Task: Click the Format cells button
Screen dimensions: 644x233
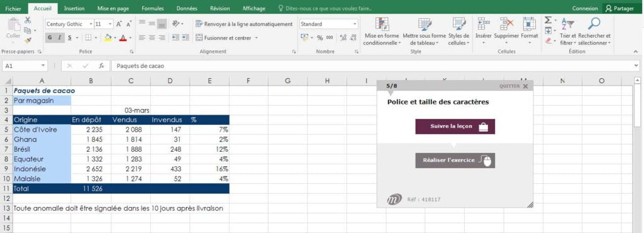Action: coord(530,31)
